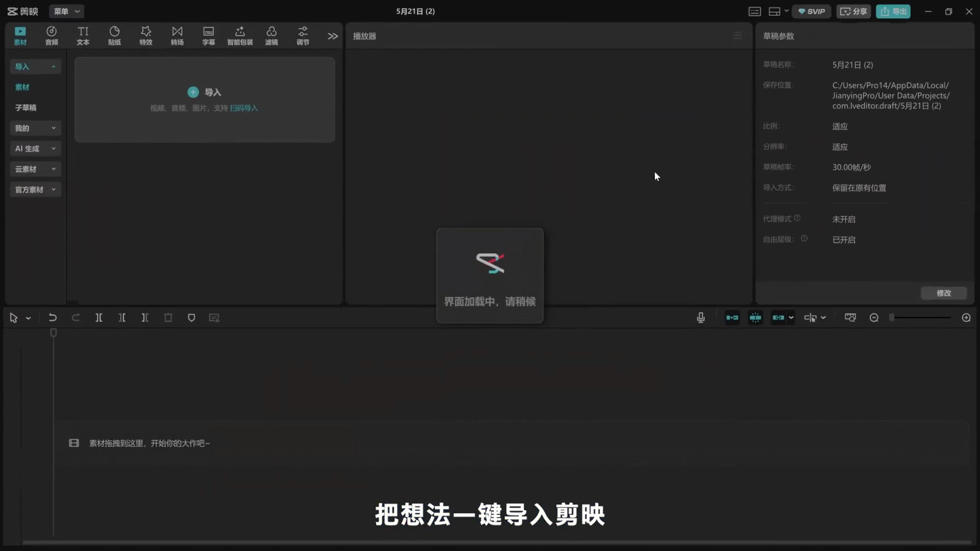The image size is (980, 551).
Task: Click the SVIP button
Action: click(x=812, y=11)
